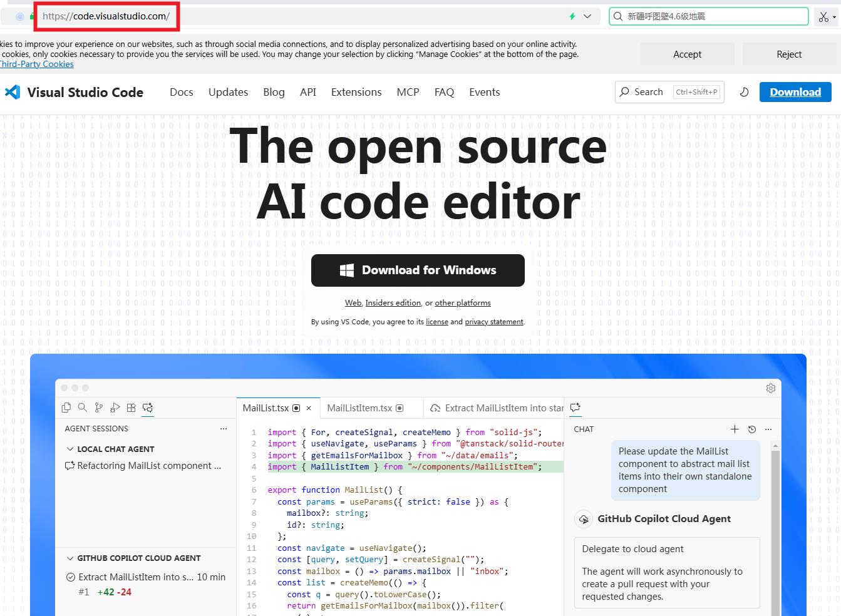This screenshot has width=841, height=616.
Task: Open the Web link below download button
Action: coord(353,303)
